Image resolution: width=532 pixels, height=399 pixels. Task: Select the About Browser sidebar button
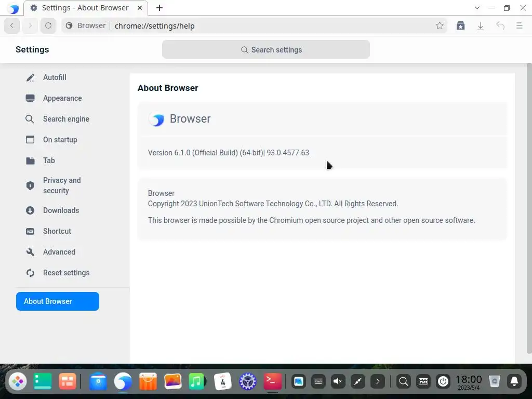pos(58,301)
